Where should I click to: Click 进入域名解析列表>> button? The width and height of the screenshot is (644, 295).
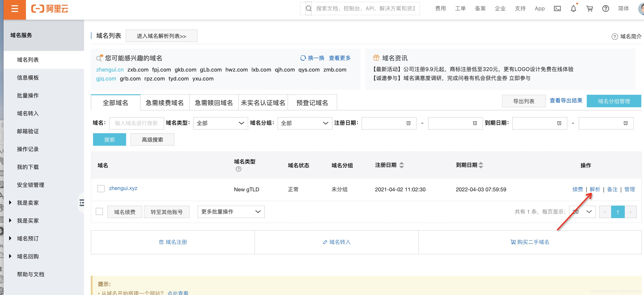coord(161,36)
